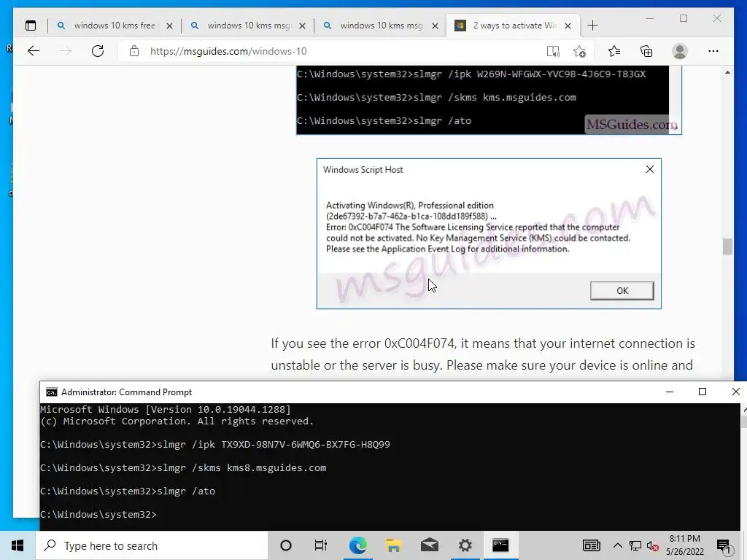Open News and interests widget
This screenshot has width=747, height=560.
[591, 545]
